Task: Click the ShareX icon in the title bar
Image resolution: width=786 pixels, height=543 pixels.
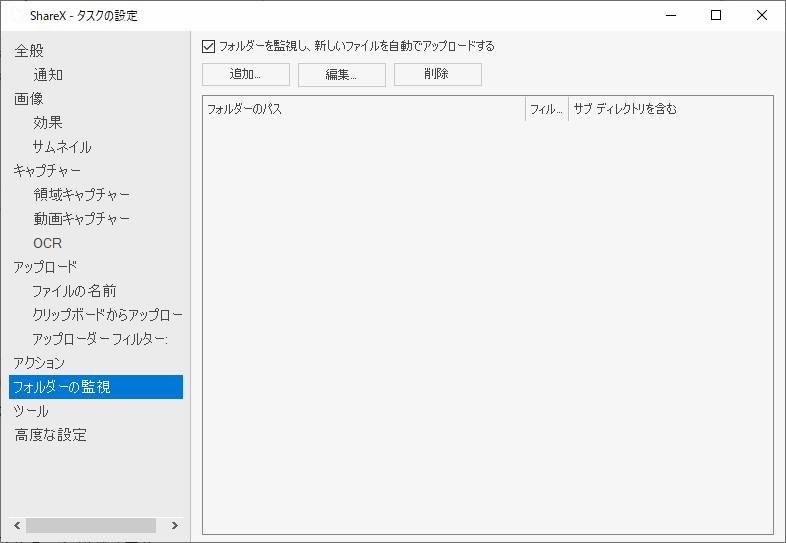Action: 17,16
